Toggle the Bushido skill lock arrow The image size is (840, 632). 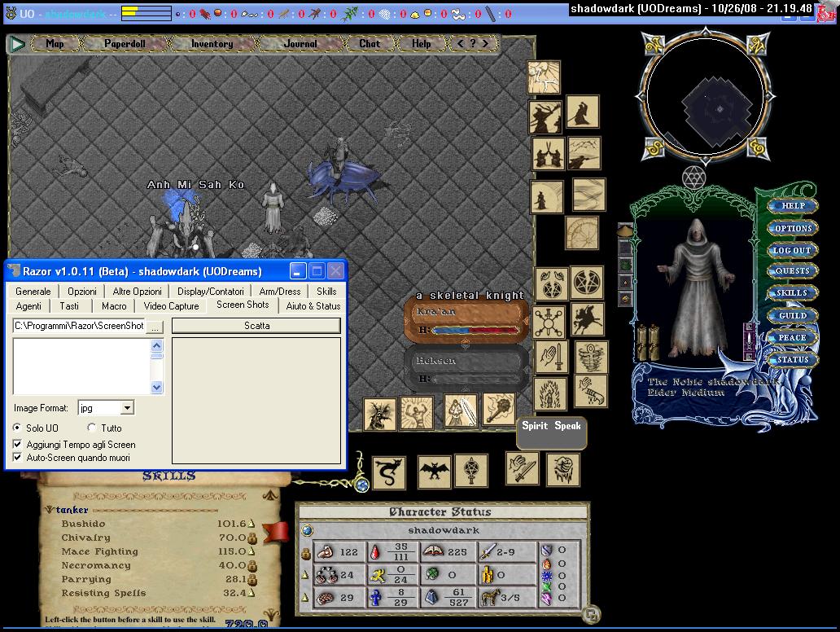[252, 523]
